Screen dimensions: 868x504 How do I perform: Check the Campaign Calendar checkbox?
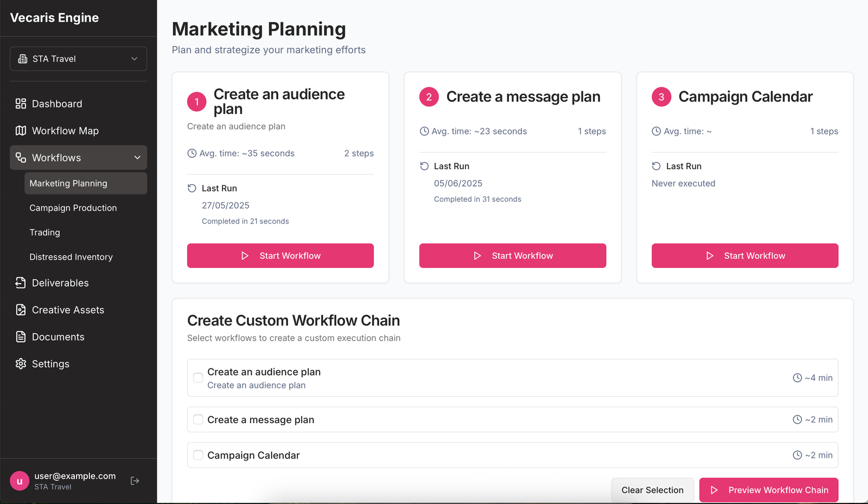click(x=198, y=455)
